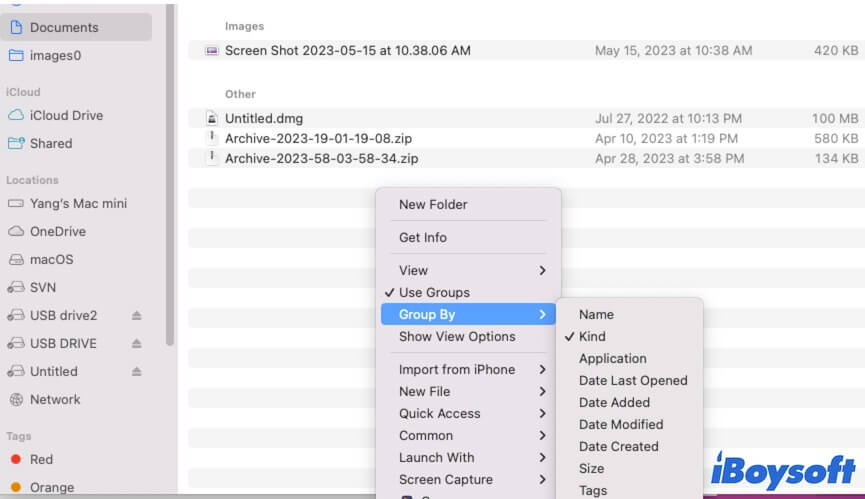This screenshot has width=865, height=499.
Task: Click Archive-2023-58-03-58-34.zip file icon
Action: tap(212, 158)
